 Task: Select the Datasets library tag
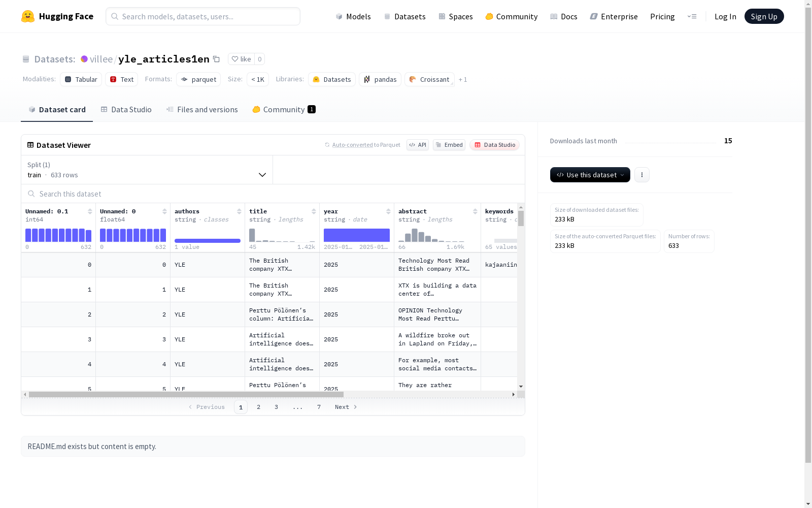(x=332, y=79)
